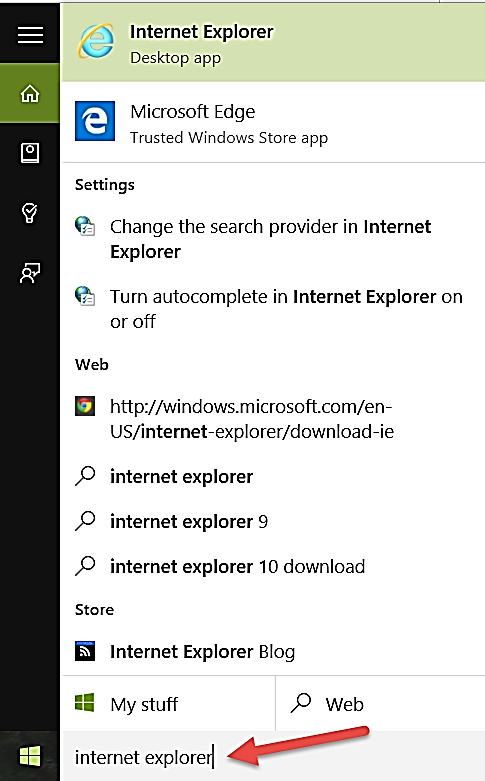Open the hamburger menu icon
The width and height of the screenshot is (485, 781).
(30, 35)
